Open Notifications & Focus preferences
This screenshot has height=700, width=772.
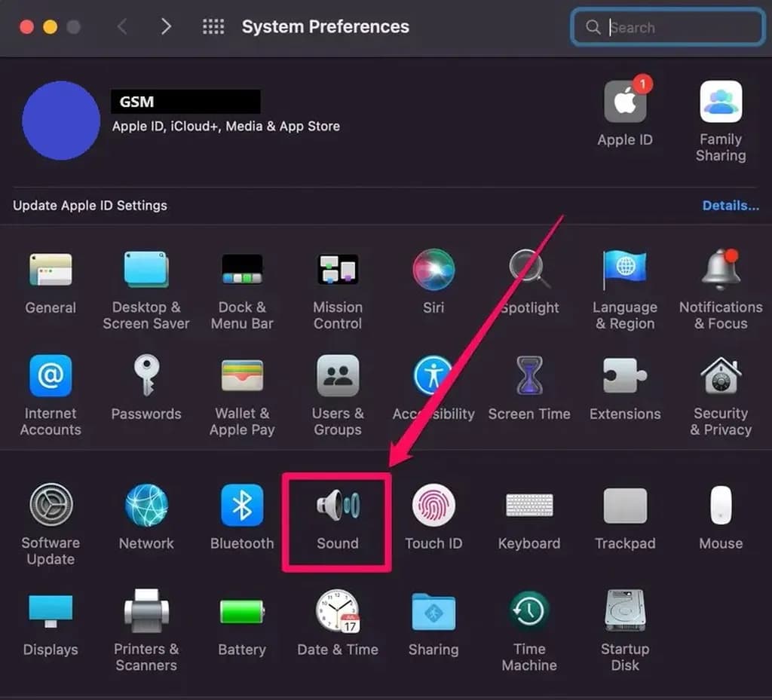[x=721, y=271]
